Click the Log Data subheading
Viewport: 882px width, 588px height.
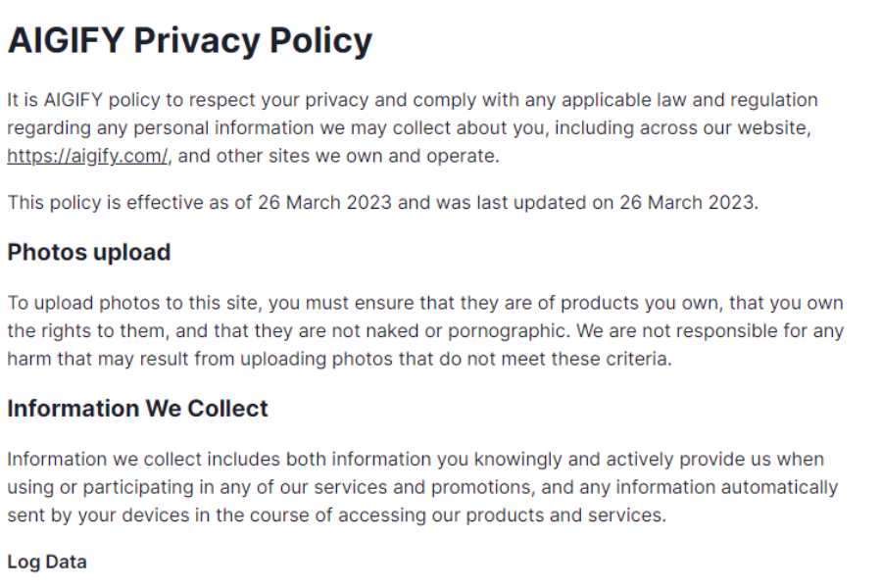click(x=47, y=562)
